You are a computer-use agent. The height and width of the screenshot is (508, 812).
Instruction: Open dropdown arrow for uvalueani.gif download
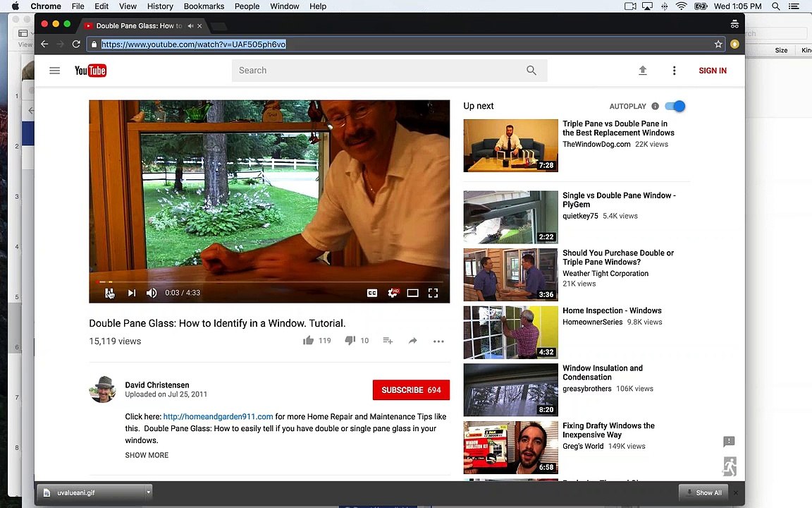click(x=148, y=492)
